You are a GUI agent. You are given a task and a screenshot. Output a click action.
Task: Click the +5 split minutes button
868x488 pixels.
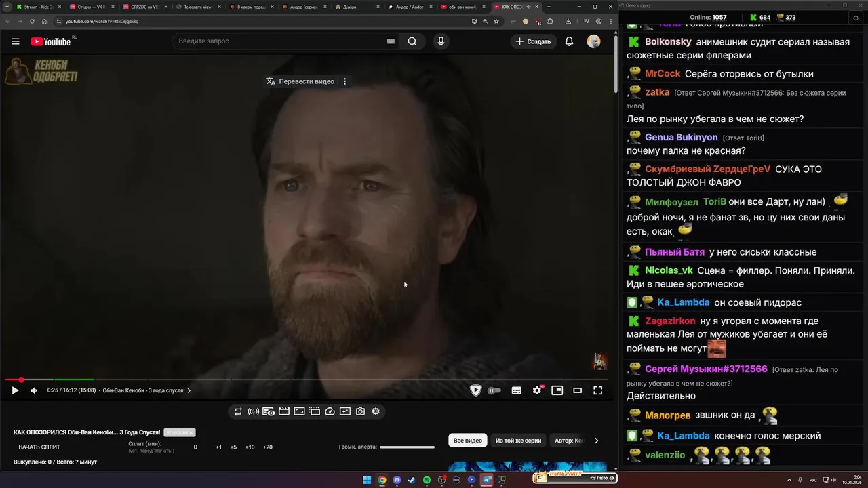tap(233, 447)
